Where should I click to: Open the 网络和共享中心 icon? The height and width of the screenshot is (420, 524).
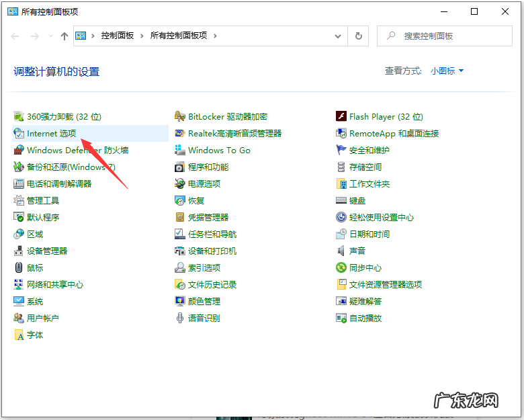(x=19, y=284)
